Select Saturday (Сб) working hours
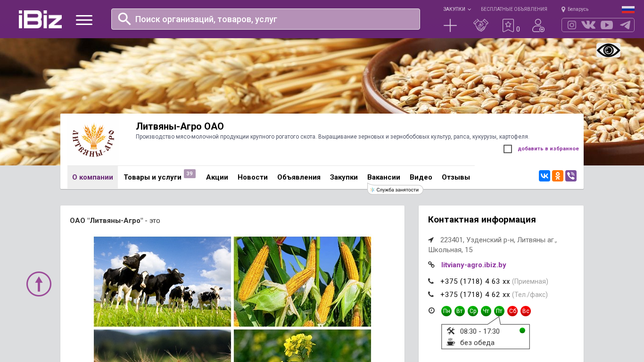644x362 pixels. (x=512, y=311)
